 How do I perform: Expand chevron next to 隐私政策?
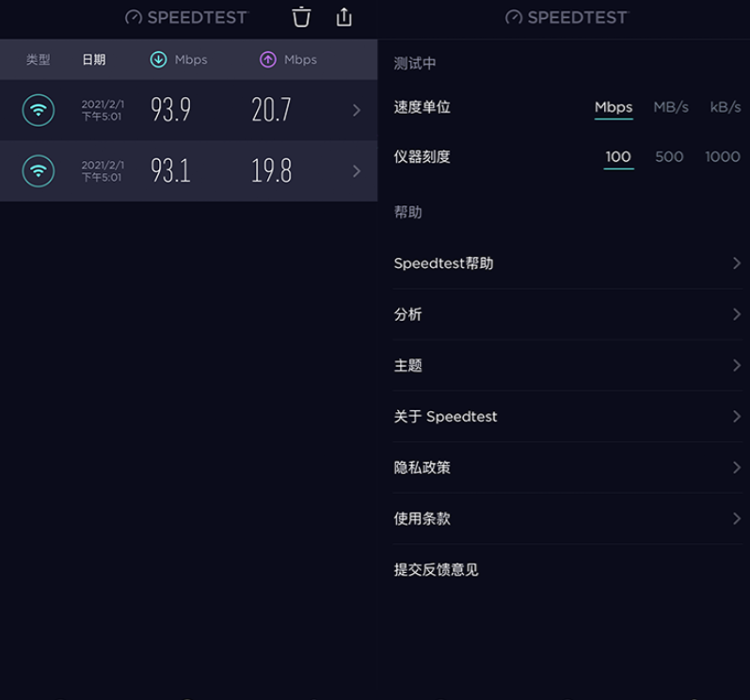pyautogui.click(x=737, y=468)
